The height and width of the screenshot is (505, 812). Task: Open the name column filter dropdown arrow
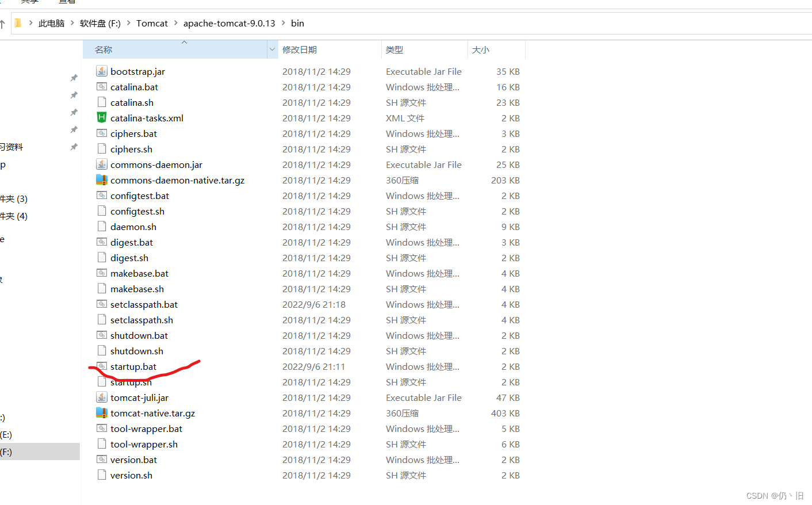coord(272,49)
